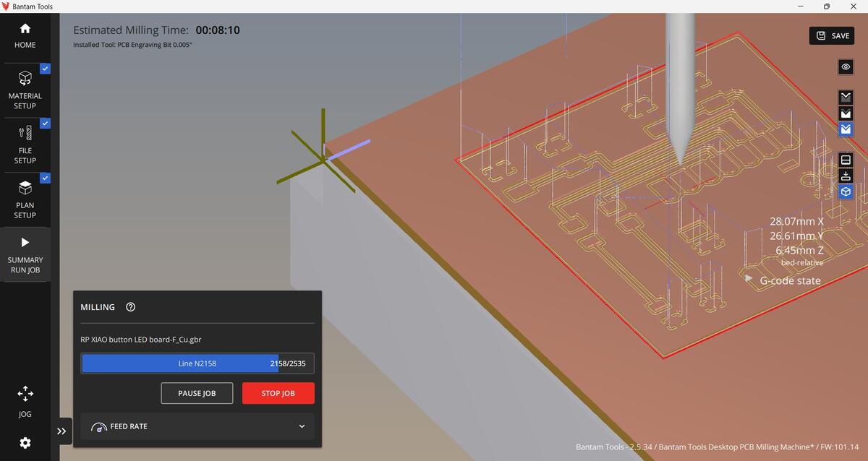Image resolution: width=868 pixels, height=461 pixels.
Task: Stop the milling job
Action: pos(278,393)
